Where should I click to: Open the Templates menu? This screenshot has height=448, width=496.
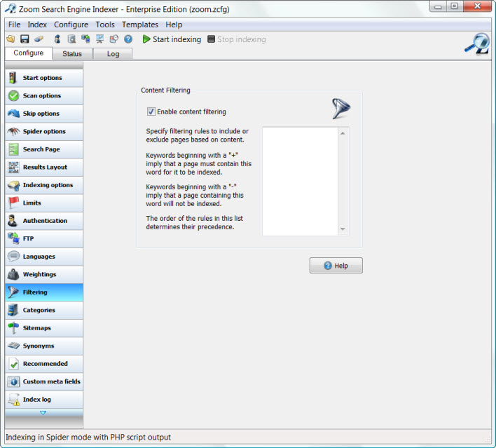[x=140, y=25]
